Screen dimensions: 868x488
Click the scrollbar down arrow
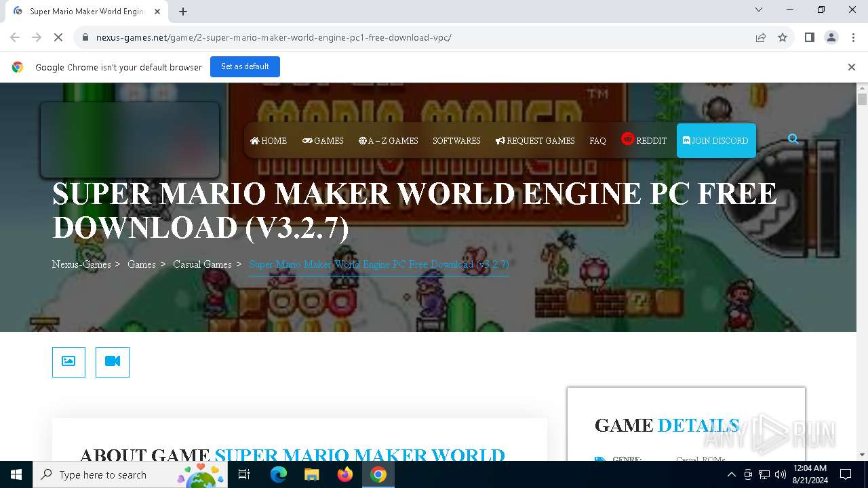pyautogui.click(x=862, y=455)
